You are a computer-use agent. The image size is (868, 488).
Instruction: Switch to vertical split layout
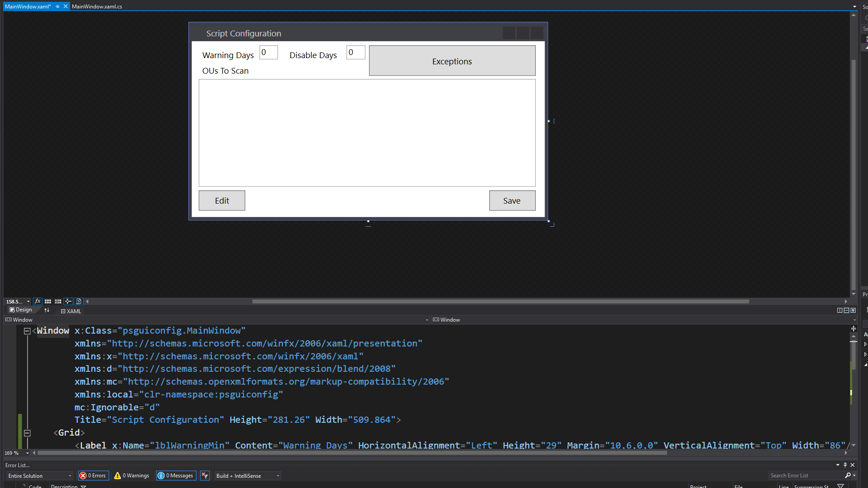click(840, 310)
